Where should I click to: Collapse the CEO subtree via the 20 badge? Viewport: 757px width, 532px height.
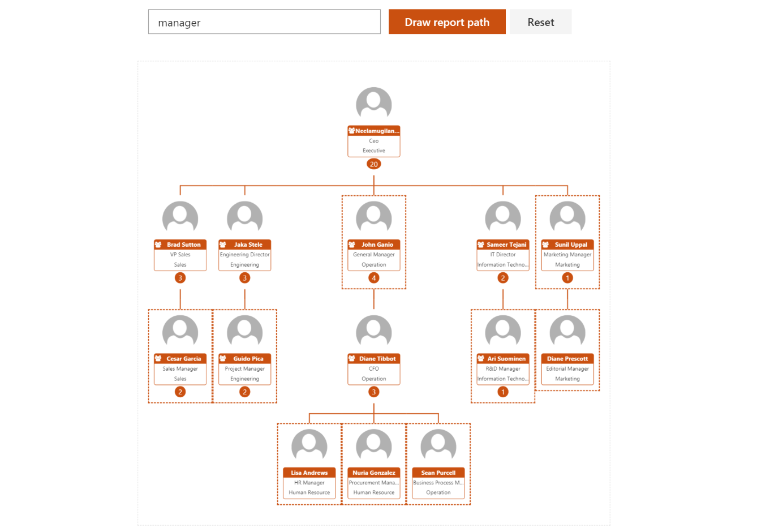373,164
